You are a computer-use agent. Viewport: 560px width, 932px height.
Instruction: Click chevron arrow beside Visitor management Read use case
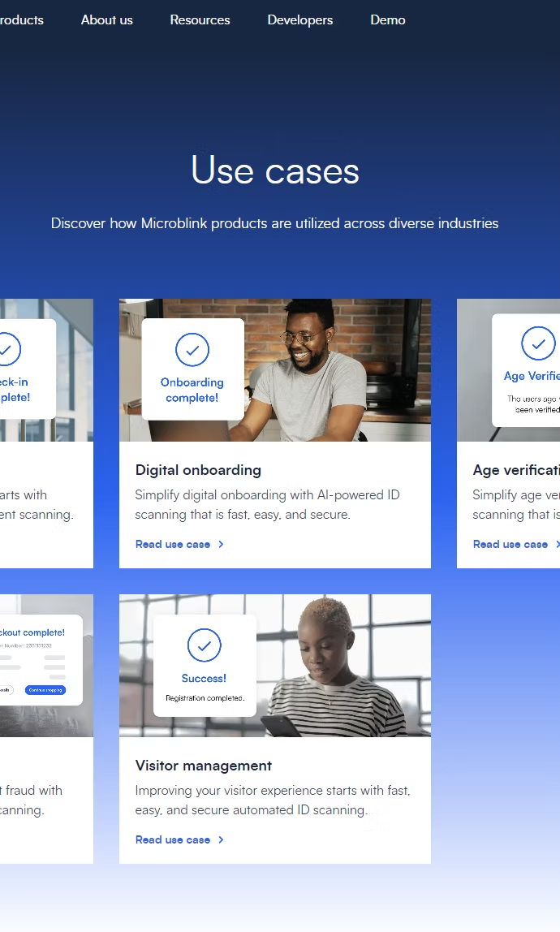(x=221, y=840)
